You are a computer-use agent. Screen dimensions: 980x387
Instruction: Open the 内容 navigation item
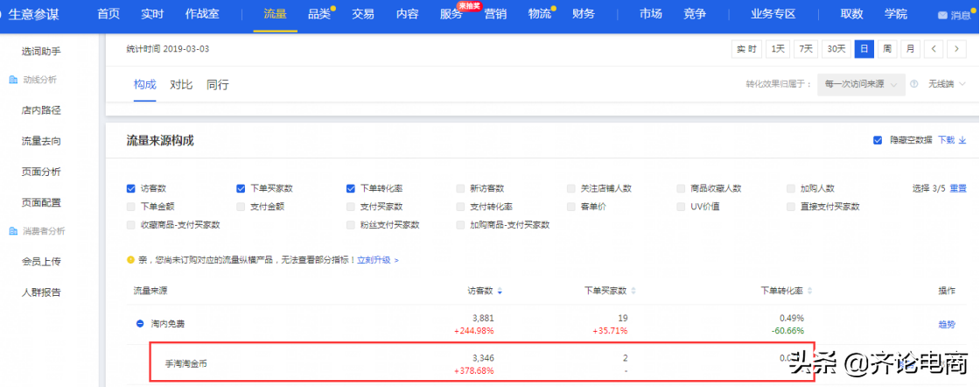point(408,14)
